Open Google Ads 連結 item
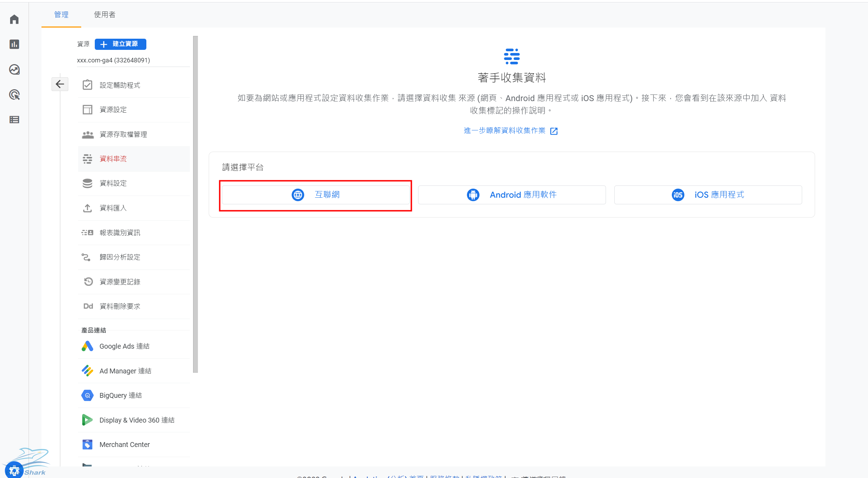 click(134, 346)
